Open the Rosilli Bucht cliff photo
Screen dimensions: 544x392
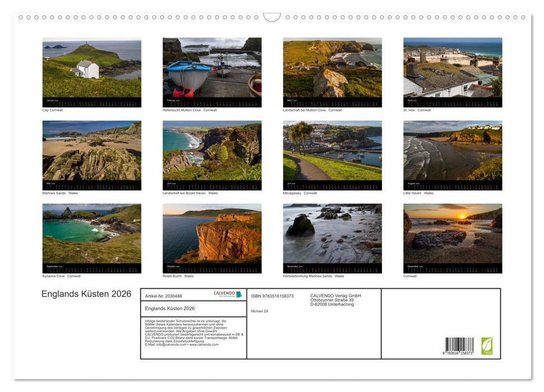[212, 234]
